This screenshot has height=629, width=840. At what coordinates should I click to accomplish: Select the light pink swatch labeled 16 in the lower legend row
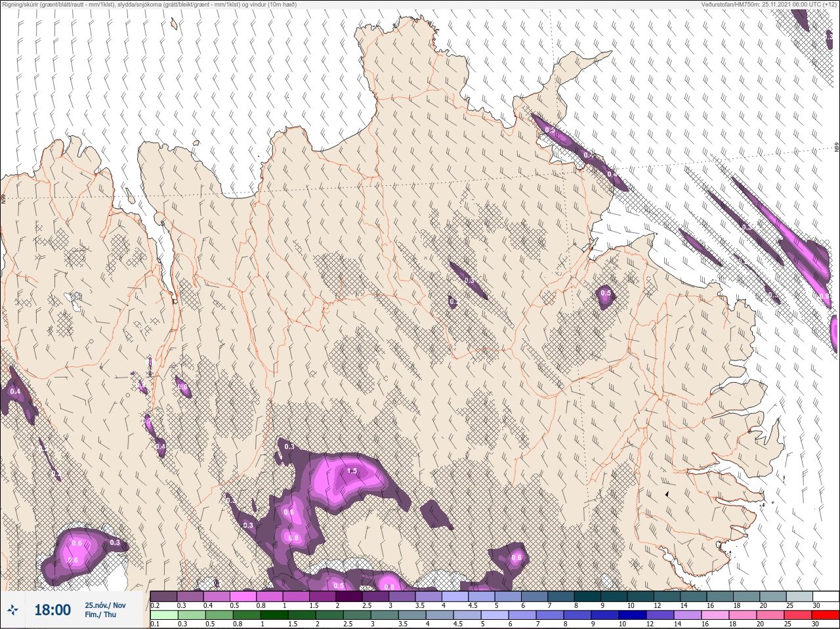[x=715, y=615]
